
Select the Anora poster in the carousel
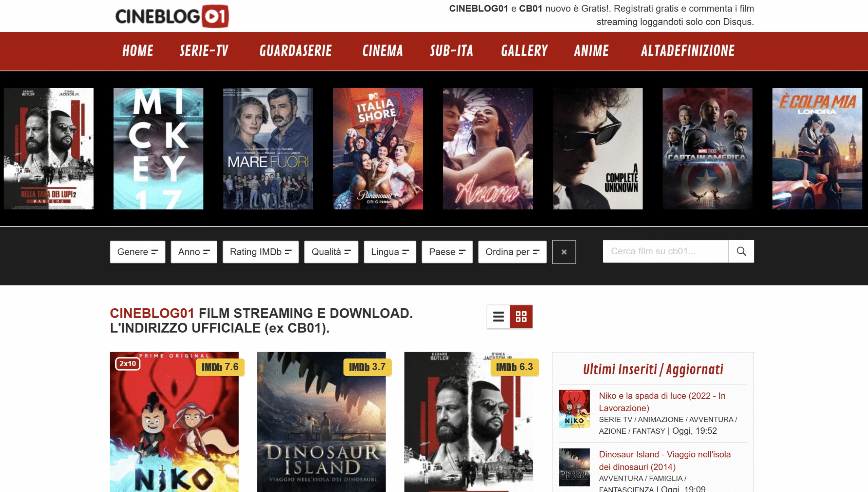tap(488, 149)
